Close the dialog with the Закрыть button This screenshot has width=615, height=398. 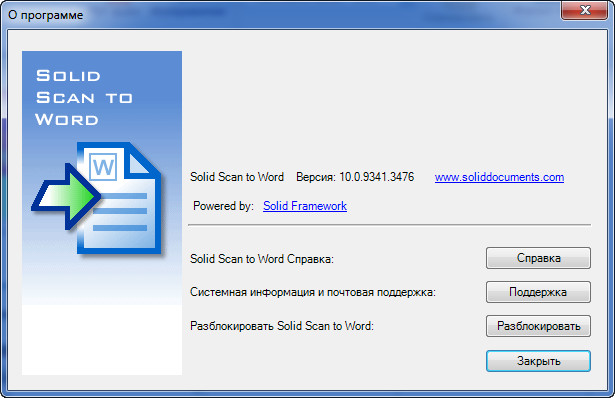[538, 361]
